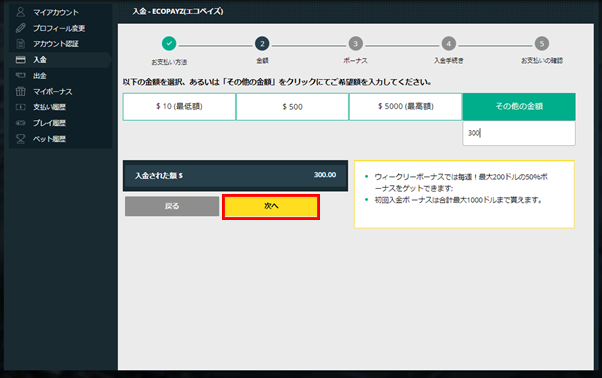Click the step 2 circle above 金額

(x=262, y=43)
